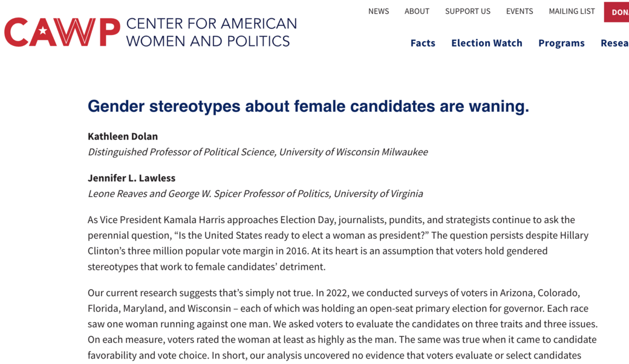Click author name Kathleen Dolan
Screen dimensions: 629x364
click(x=123, y=136)
